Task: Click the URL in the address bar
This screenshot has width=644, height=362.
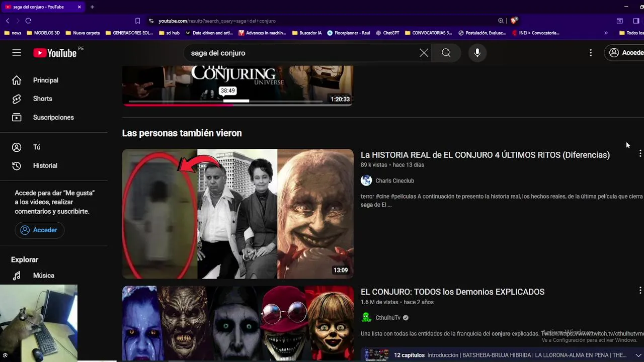Action: 217,21
